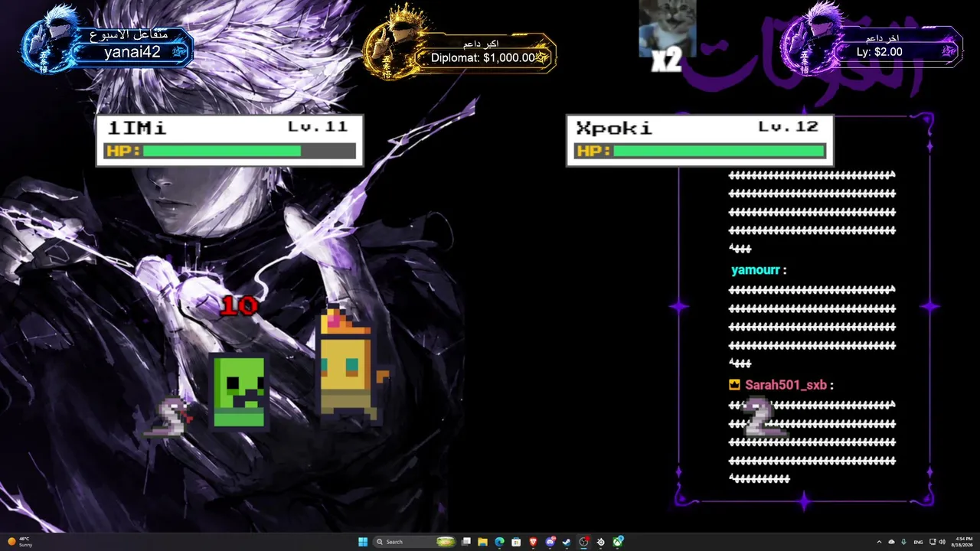Click the 1IMi player name
The image size is (980, 551).
tap(138, 128)
